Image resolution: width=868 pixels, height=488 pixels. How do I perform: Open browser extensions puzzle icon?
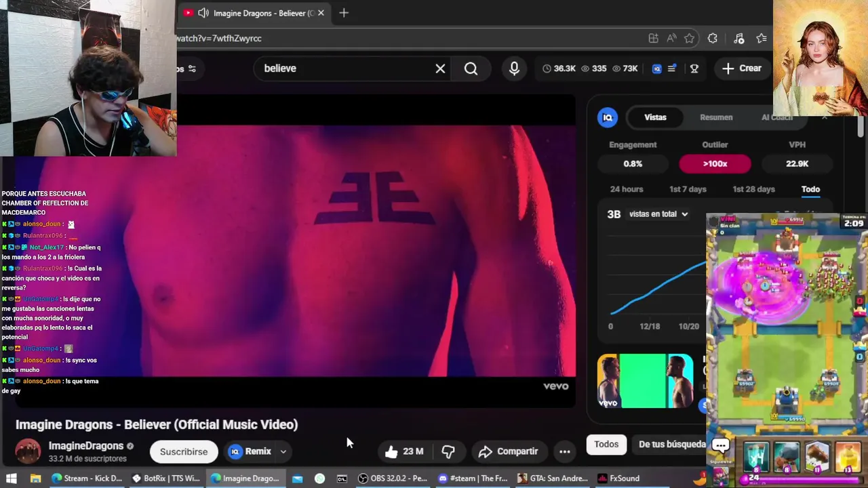coord(713,39)
